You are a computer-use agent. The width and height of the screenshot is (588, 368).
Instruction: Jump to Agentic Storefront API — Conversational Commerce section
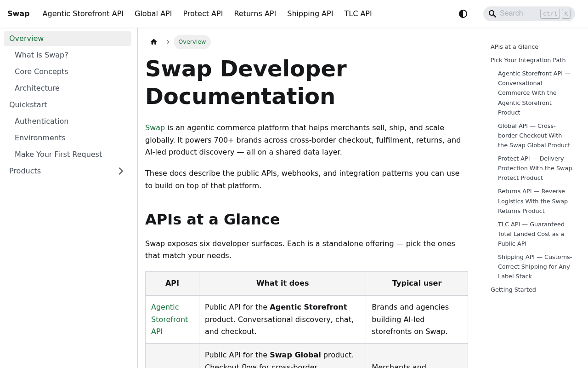tap(534, 93)
